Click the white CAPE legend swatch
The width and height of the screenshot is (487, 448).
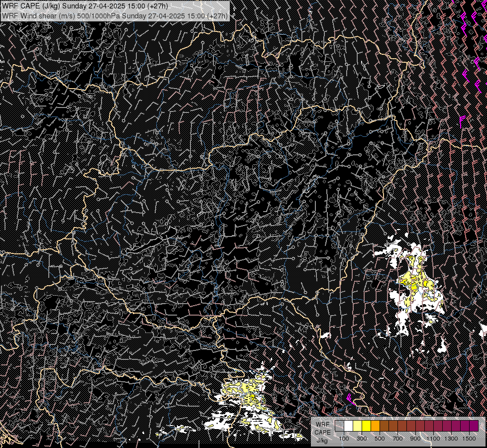click(349, 426)
